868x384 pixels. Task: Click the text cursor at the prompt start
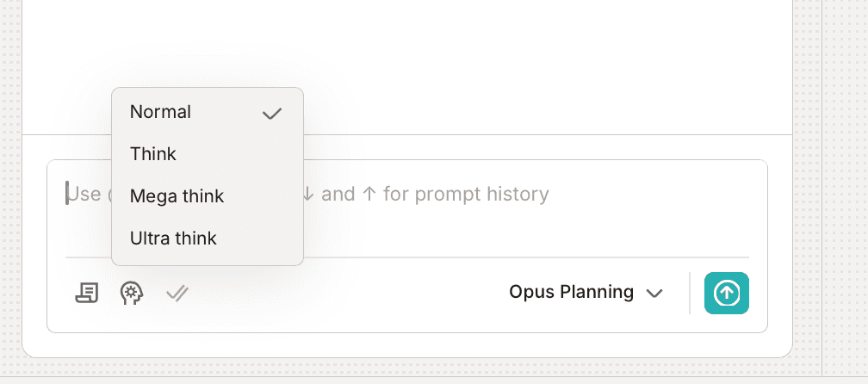(67, 194)
